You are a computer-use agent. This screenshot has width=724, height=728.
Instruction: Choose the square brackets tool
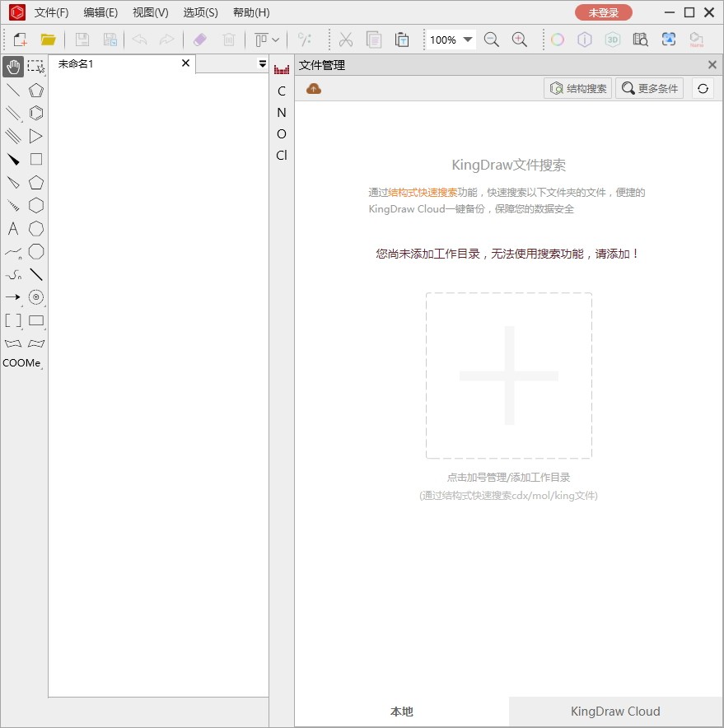coord(13,320)
